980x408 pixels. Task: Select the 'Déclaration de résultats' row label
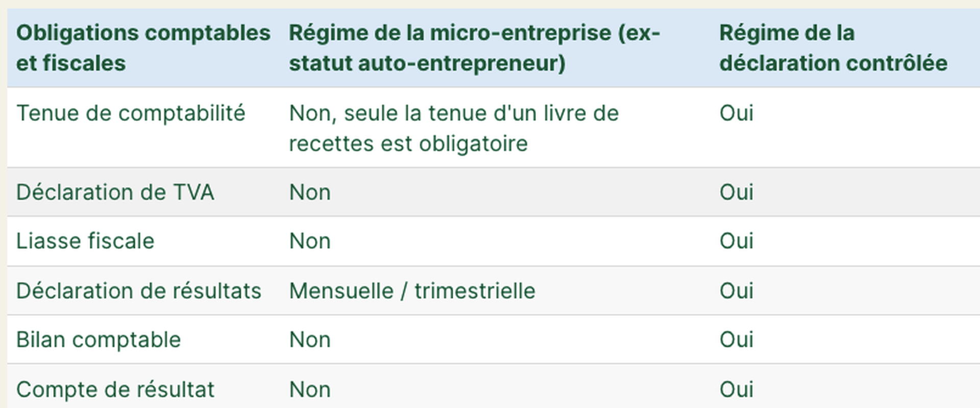pos(138,291)
